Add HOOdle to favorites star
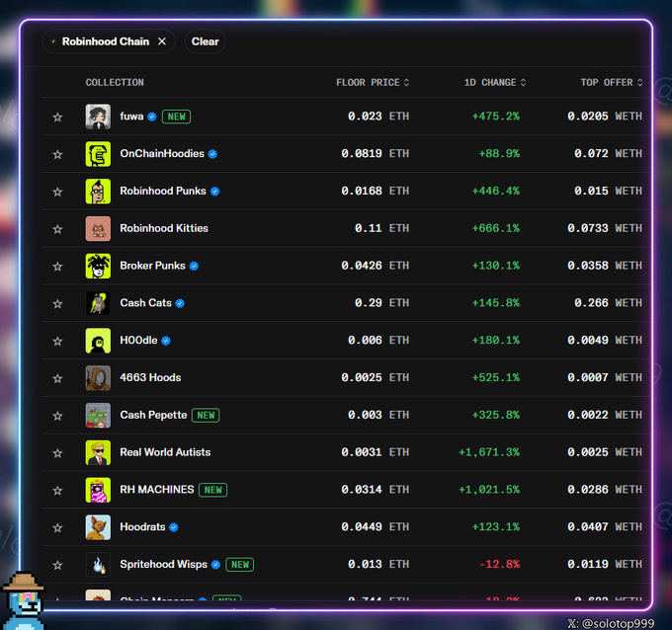Image resolution: width=672 pixels, height=630 pixels. tap(57, 341)
